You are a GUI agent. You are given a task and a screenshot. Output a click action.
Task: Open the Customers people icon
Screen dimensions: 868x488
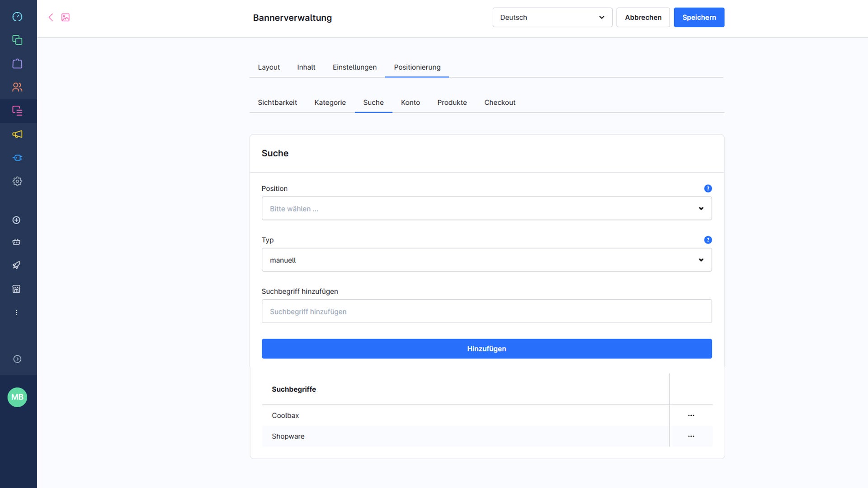click(17, 87)
